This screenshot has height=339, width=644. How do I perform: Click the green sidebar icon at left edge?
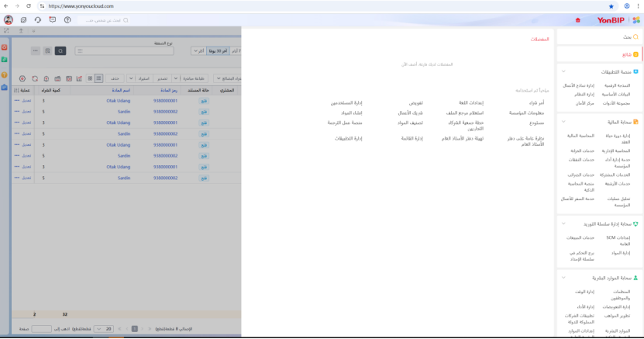[5, 60]
